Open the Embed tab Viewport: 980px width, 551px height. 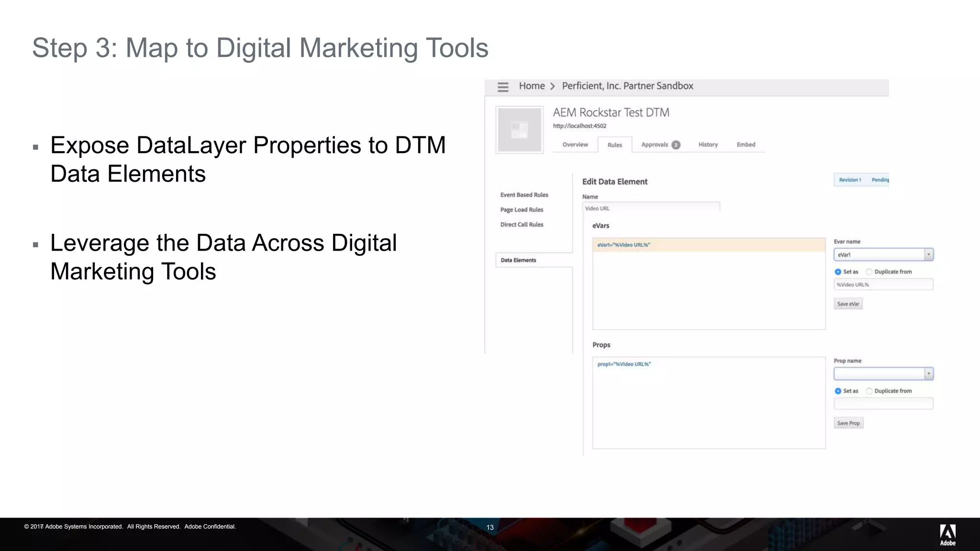746,144
